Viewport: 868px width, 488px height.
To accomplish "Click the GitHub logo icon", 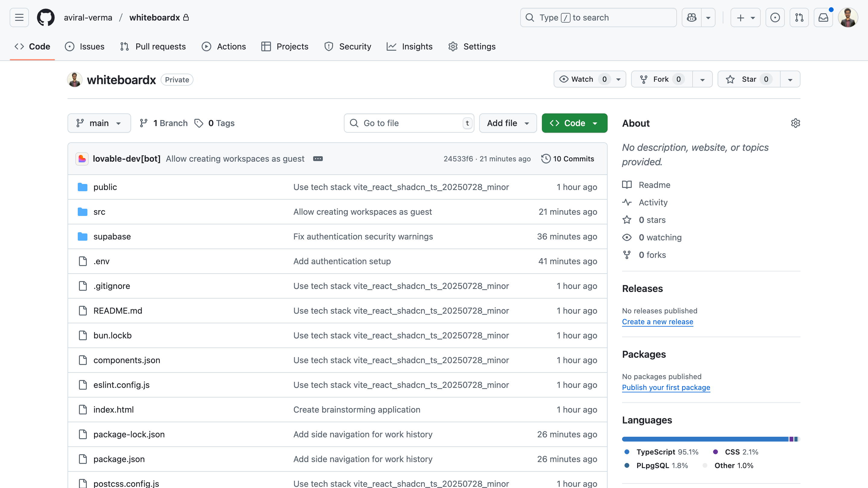I will tap(46, 17).
